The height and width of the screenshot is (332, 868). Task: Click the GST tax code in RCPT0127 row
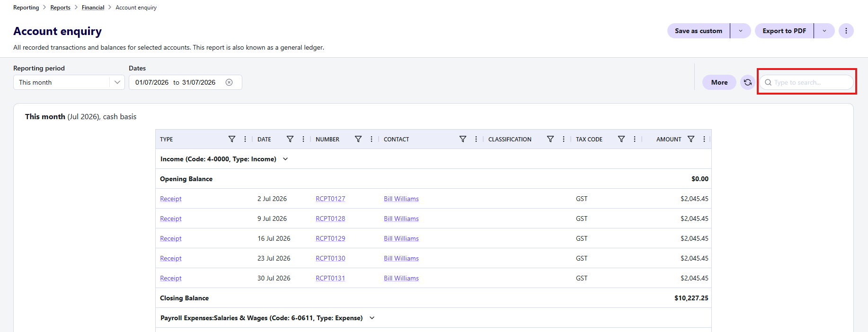pos(582,199)
